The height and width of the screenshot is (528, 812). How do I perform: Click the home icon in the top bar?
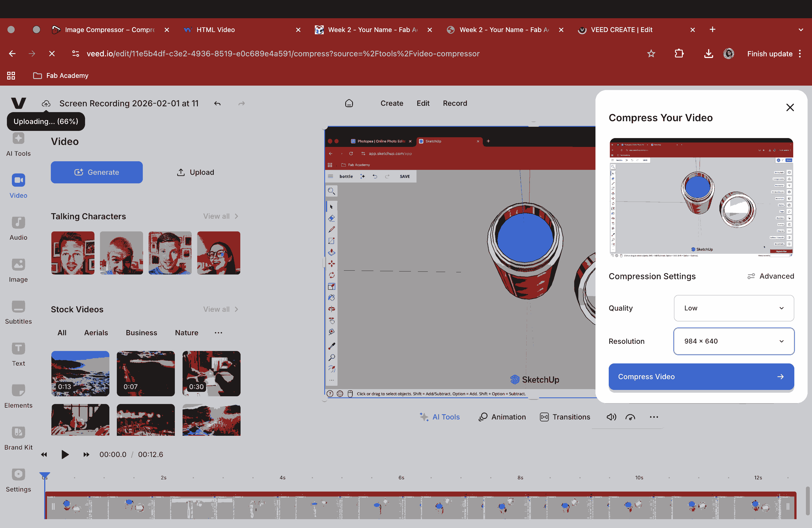pos(349,103)
